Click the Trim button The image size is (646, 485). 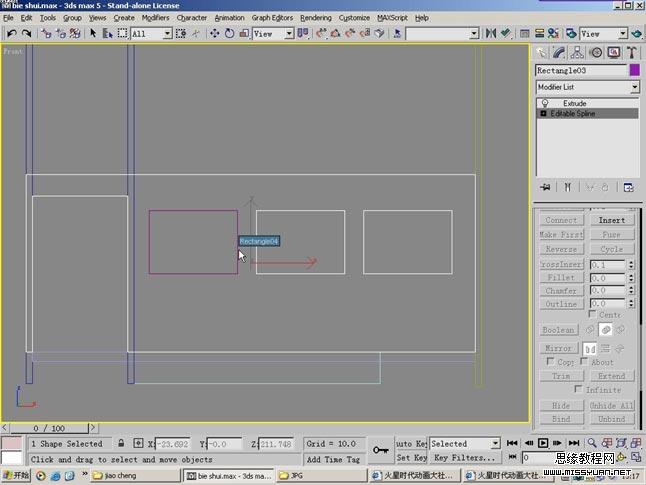(x=562, y=376)
